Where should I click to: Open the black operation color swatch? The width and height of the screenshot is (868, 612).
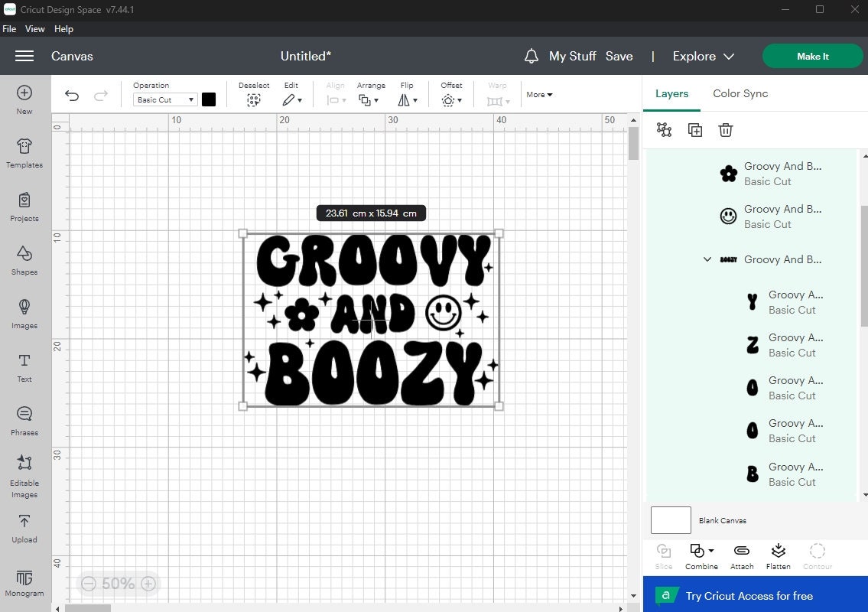point(209,99)
